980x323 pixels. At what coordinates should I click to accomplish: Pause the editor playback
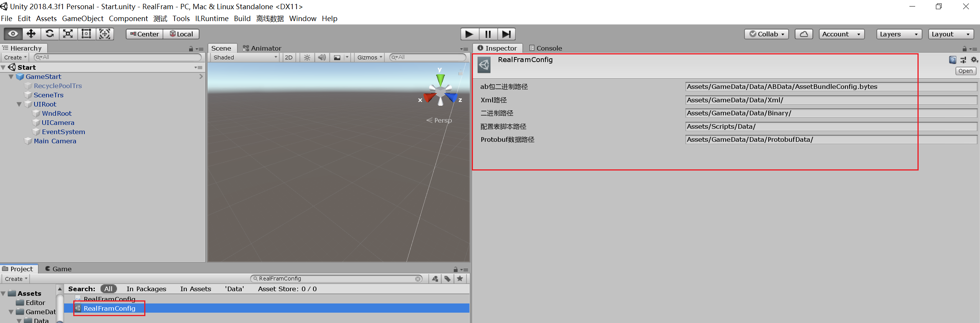click(x=488, y=34)
